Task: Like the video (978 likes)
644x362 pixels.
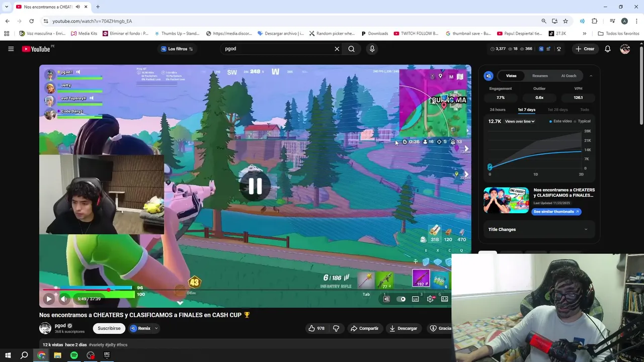Action: click(316, 328)
